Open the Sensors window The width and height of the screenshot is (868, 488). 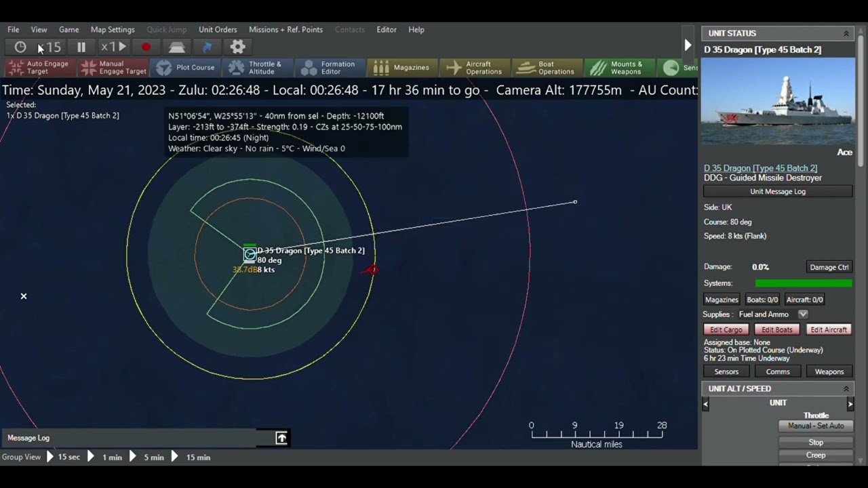pyautogui.click(x=726, y=371)
